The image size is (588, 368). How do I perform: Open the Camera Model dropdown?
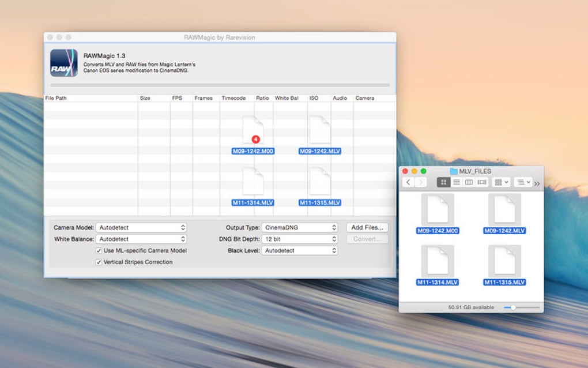point(141,227)
